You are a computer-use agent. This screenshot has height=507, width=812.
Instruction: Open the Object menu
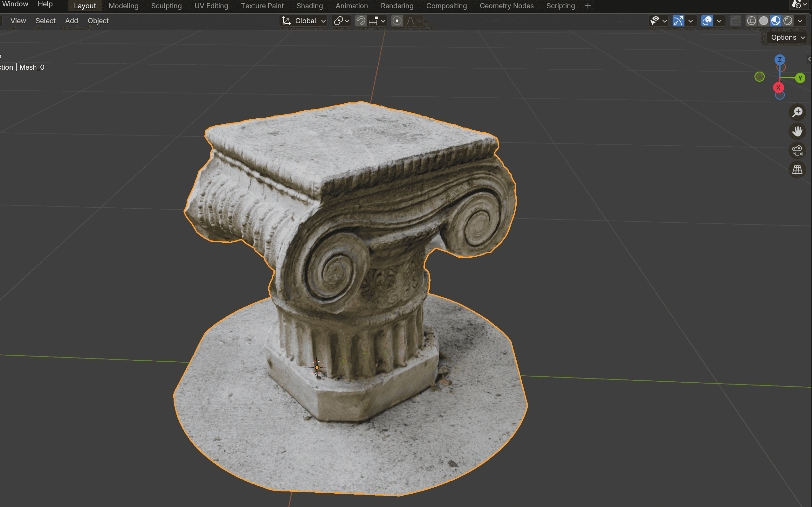98,21
